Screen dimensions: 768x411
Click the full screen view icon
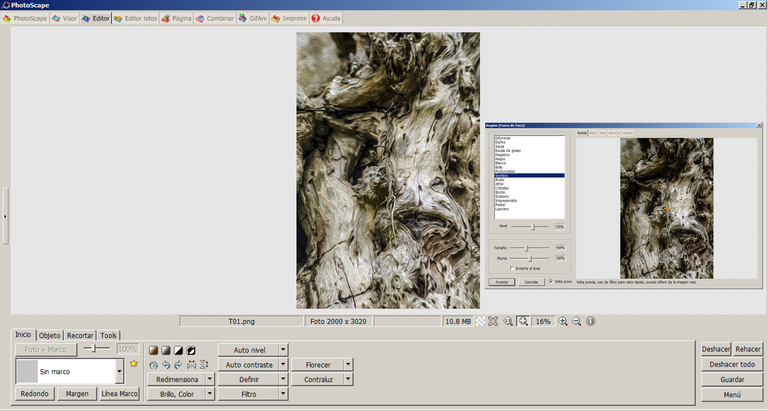click(493, 321)
